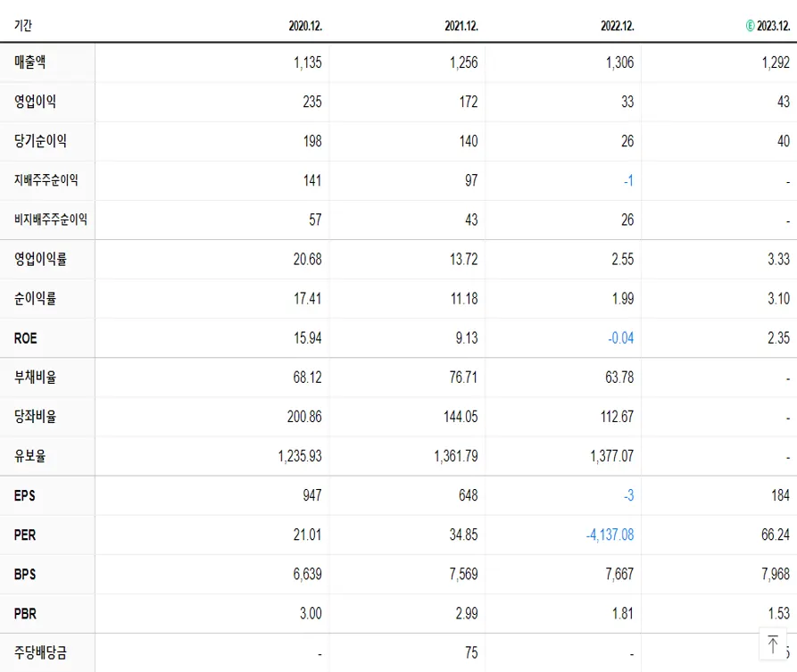The image size is (797, 672).
Task: Click the 영업이익률 row label
Action: pos(40,259)
